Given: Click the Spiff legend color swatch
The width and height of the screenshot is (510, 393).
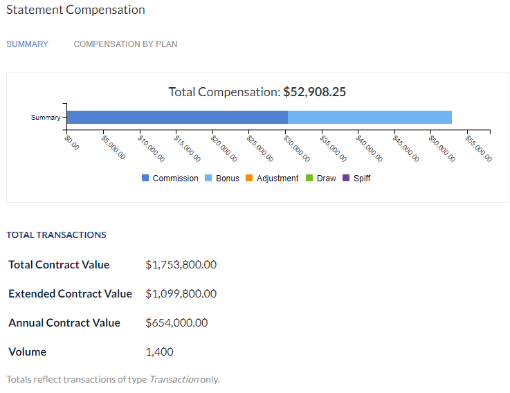Looking at the screenshot, I should pyautogui.click(x=346, y=178).
